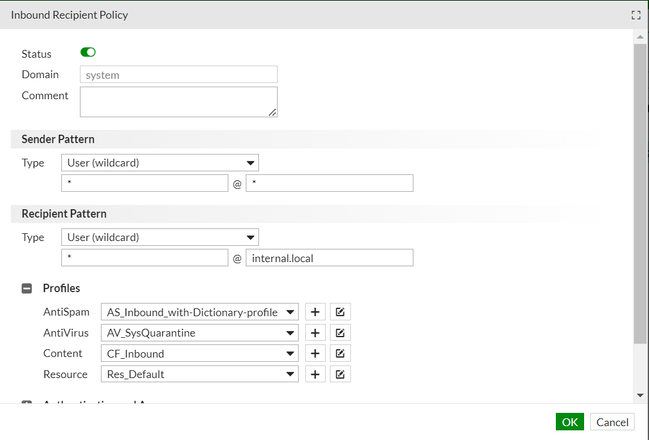This screenshot has width=649, height=440.
Task: Add new AntiVirus profile with plus icon
Action: 315,333
